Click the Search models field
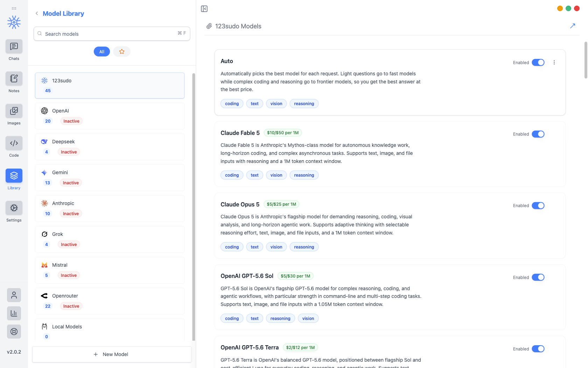 click(112, 34)
